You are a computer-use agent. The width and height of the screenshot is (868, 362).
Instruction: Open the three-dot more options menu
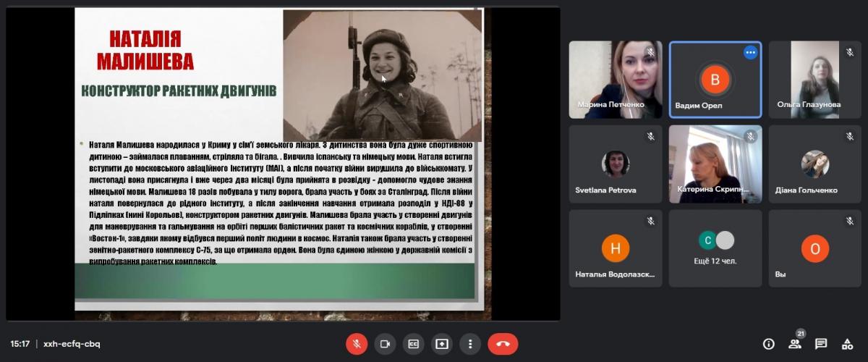pos(470,344)
